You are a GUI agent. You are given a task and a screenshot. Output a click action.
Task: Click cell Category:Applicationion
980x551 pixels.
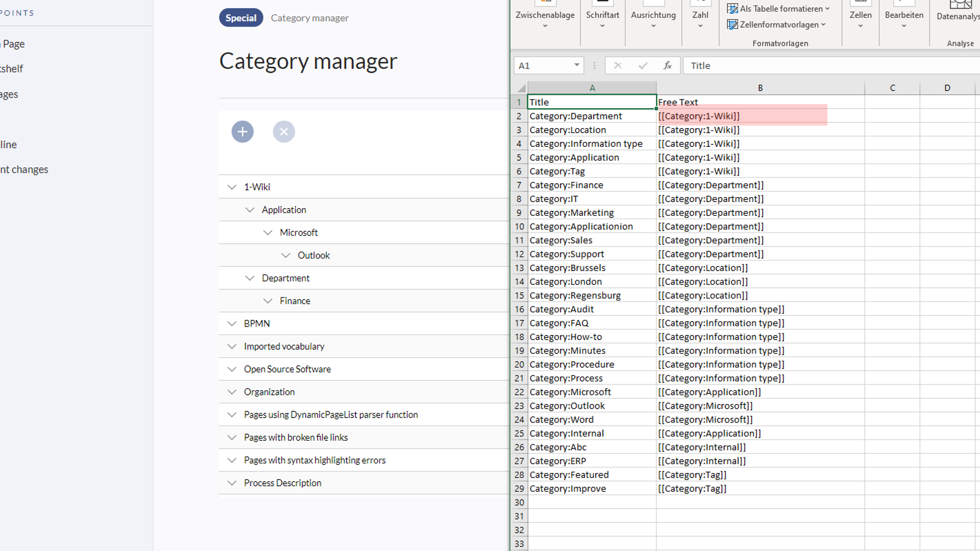coord(592,227)
